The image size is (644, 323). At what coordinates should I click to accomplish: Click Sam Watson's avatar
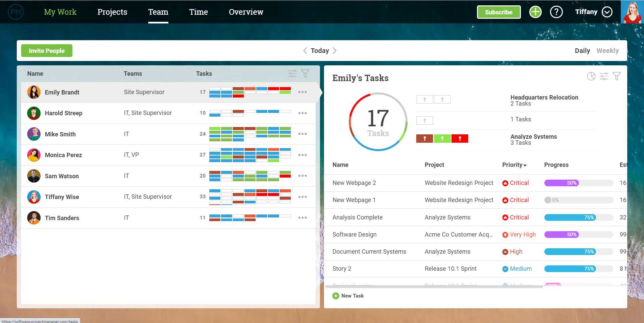(34, 176)
